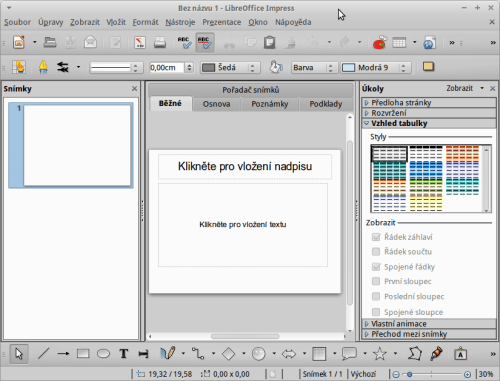Open the Prezentace menu
This screenshot has height=381, width=500.
click(x=222, y=22)
